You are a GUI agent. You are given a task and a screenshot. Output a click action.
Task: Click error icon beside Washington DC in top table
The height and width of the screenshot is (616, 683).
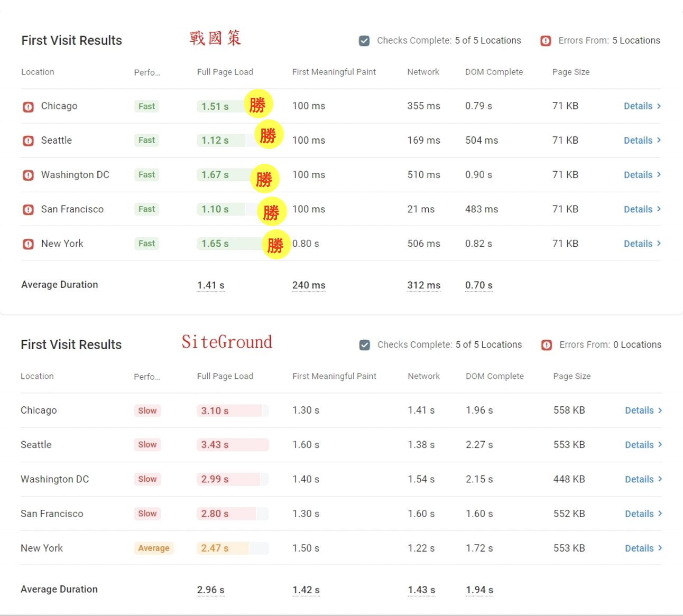[28, 175]
